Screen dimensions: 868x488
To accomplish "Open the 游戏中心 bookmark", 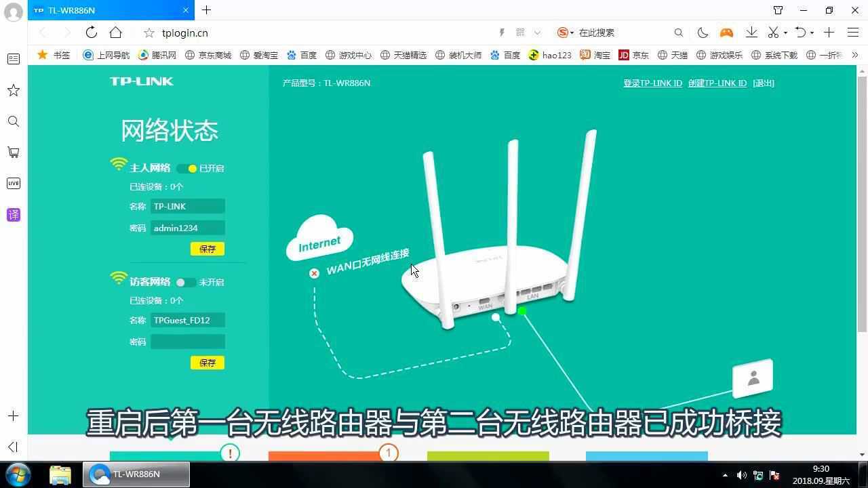I will point(349,55).
